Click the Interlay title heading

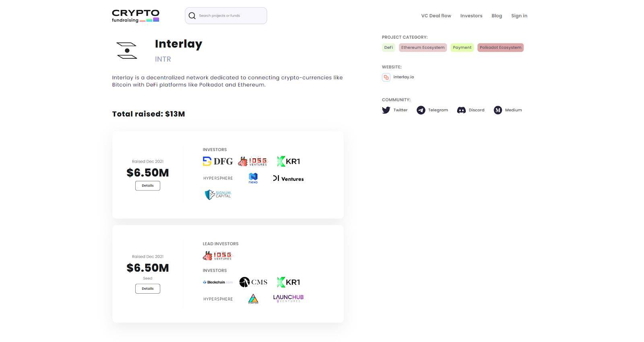coord(178,44)
